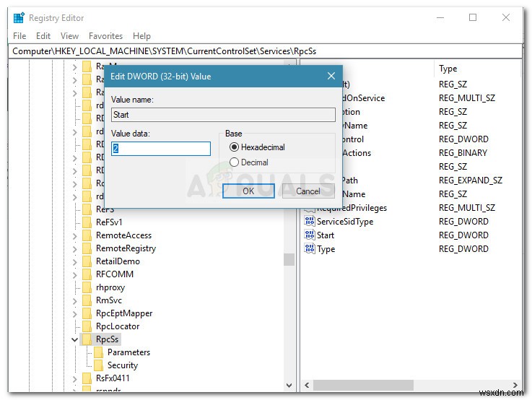Click the rhproxy folder icon
This screenshot has height=400, width=532.
coord(87,287)
